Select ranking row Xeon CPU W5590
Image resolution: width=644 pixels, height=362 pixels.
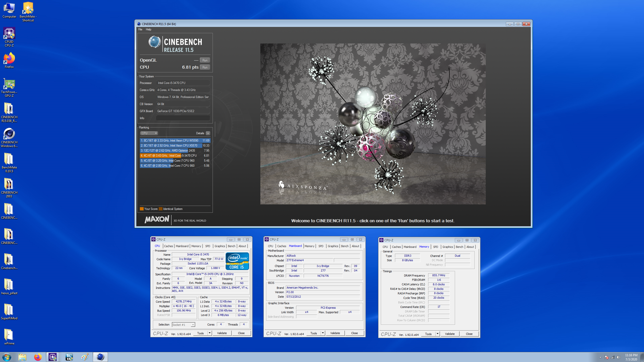(x=175, y=141)
